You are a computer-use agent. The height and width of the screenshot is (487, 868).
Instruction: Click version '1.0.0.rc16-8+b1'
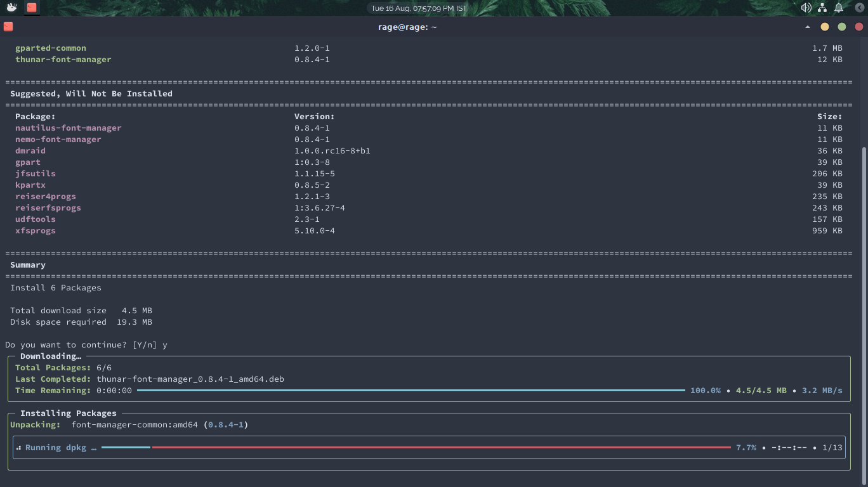point(332,151)
